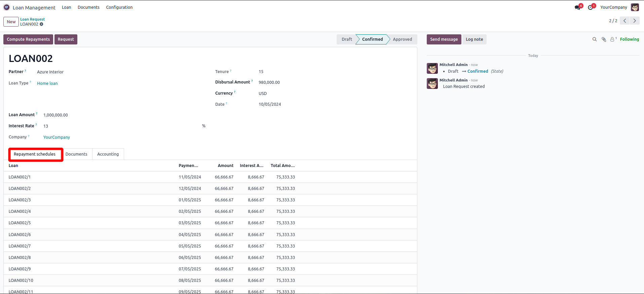Select the Draft status stage
This screenshot has width=644, height=294.
(x=347, y=39)
